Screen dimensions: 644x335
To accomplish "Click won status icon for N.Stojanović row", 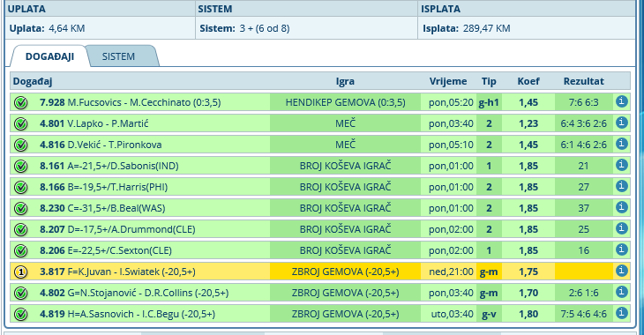I will click(x=20, y=293).
